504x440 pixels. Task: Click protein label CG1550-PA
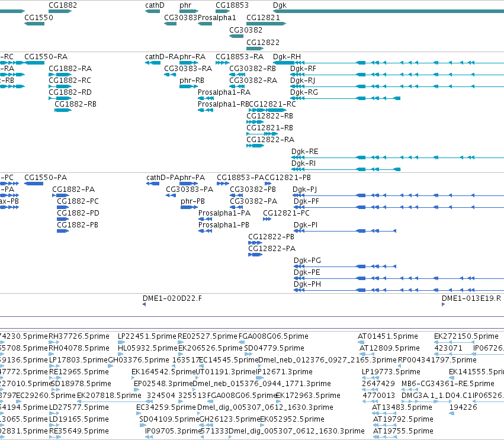[46, 178]
